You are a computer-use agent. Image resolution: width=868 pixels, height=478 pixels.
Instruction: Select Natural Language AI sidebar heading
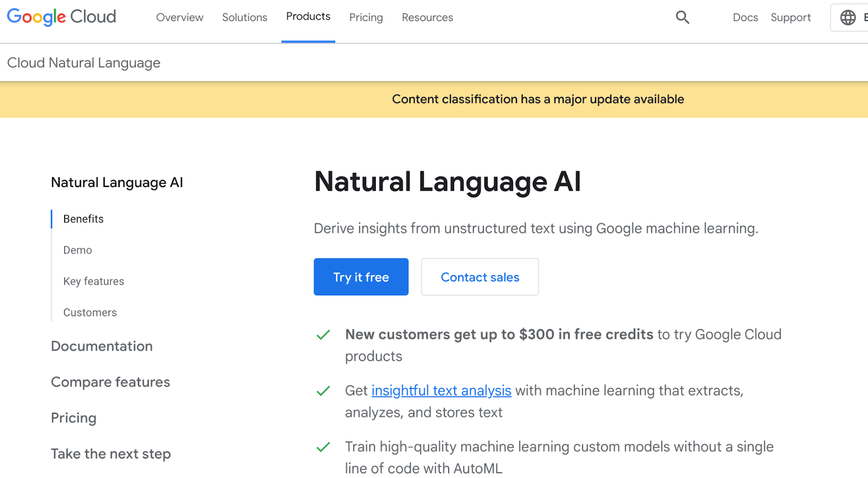(x=117, y=183)
